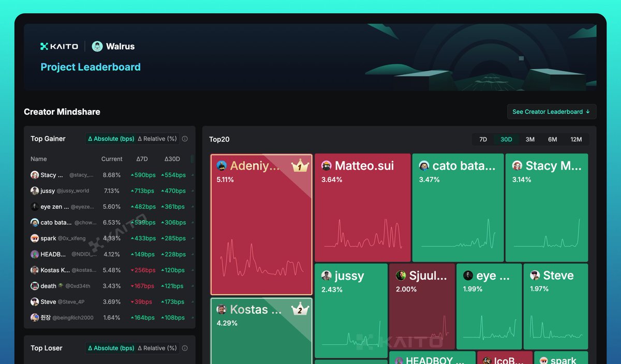Click jussy avatar in Top Gainer list

(x=35, y=191)
